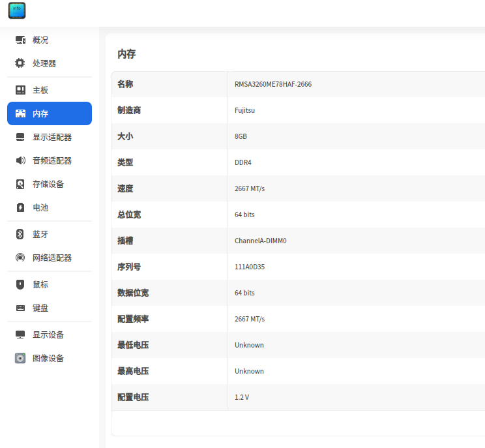Open the 显示适配器 category
The image size is (485, 448).
[50, 137]
